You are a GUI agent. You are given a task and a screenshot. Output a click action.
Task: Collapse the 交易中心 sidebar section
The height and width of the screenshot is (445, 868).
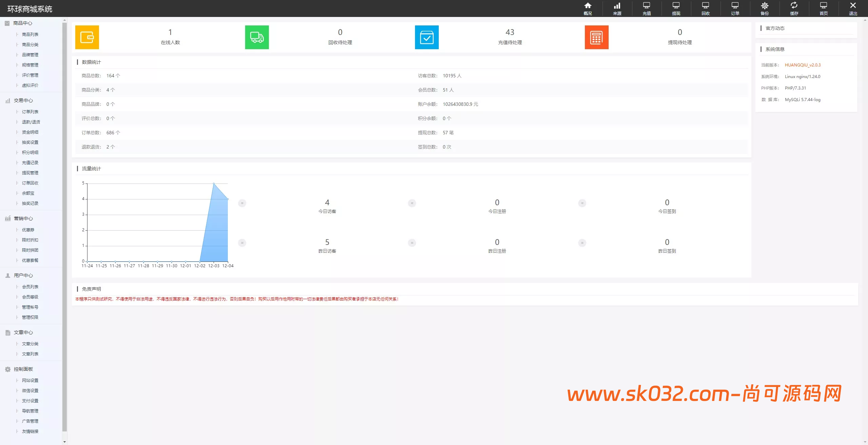tap(23, 100)
